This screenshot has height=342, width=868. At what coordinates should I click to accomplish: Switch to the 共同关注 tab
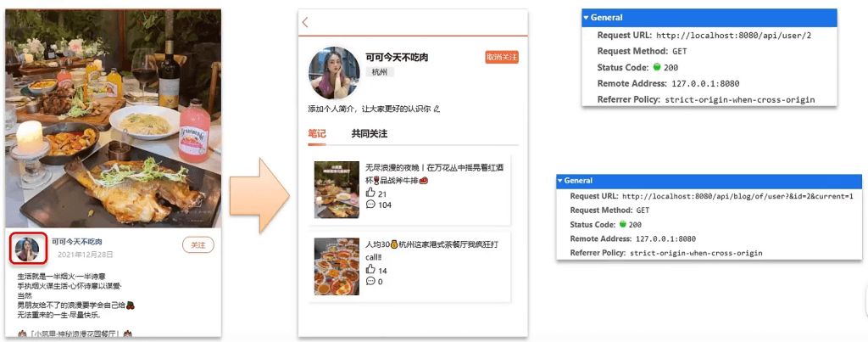[369, 133]
